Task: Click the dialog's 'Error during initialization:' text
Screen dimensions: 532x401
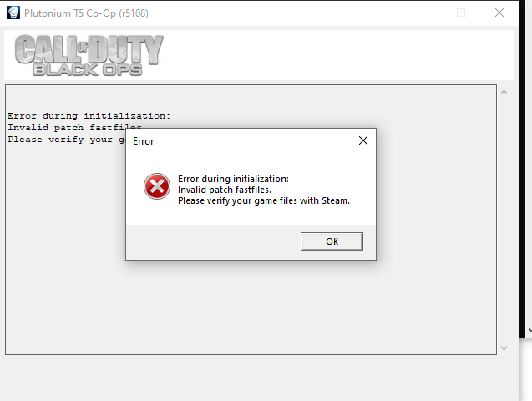Action: 234,179
